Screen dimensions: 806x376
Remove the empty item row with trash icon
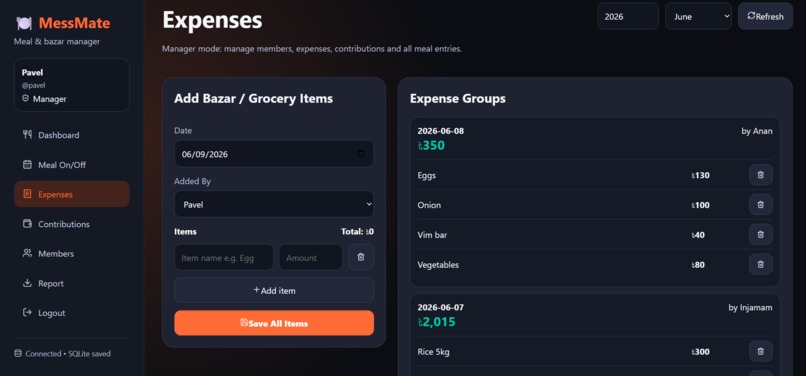click(x=361, y=257)
